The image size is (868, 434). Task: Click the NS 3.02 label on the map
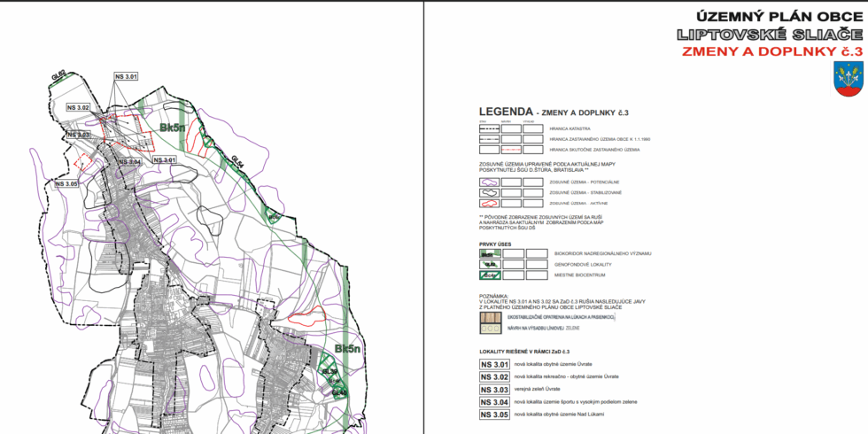tap(79, 107)
